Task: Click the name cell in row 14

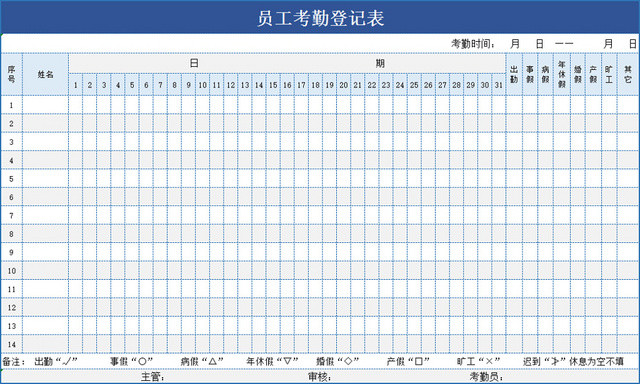Action: tap(45, 344)
